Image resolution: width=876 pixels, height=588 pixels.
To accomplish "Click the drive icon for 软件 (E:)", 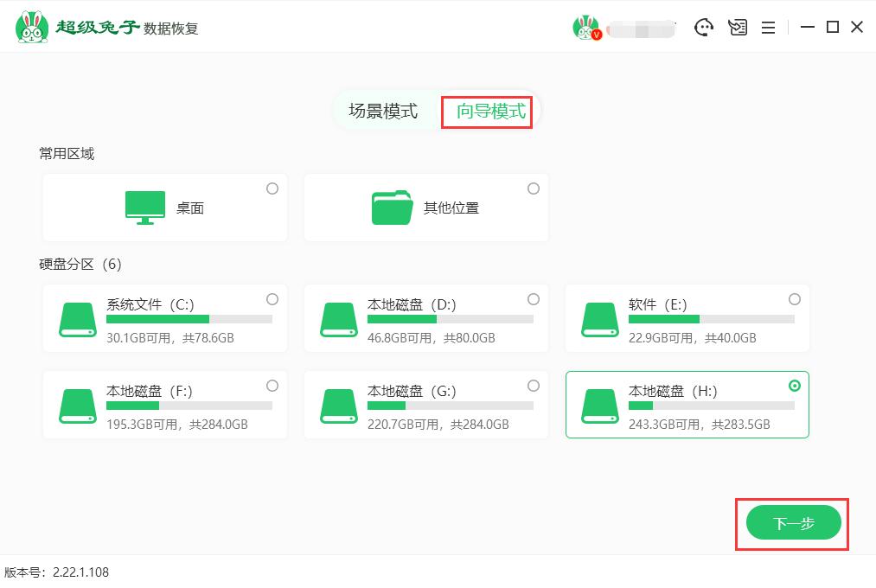I will pyautogui.click(x=600, y=318).
